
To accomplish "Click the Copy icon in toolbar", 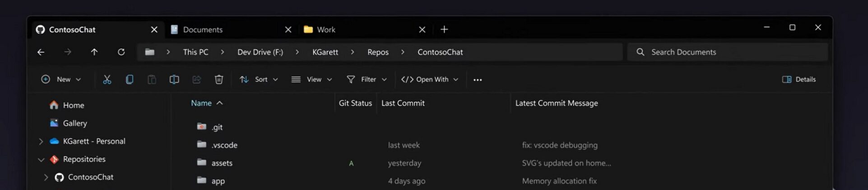I will pyautogui.click(x=130, y=80).
